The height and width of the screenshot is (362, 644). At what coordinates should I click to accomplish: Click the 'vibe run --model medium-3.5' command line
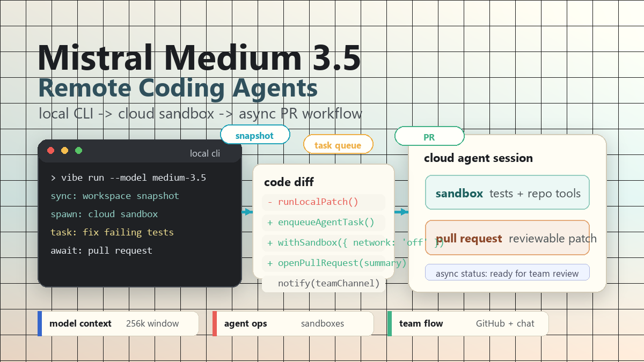point(128,178)
